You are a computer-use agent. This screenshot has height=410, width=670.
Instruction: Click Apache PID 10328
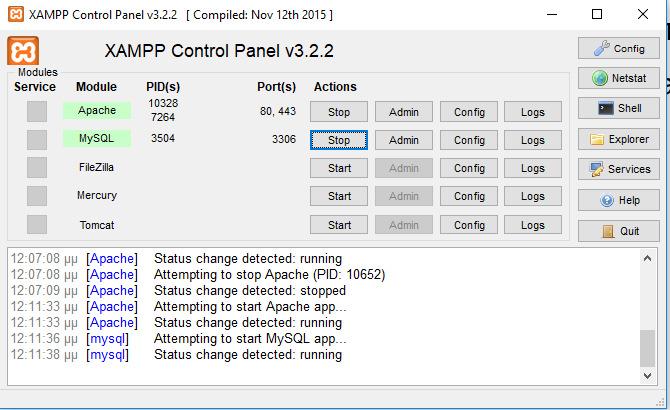point(163,103)
